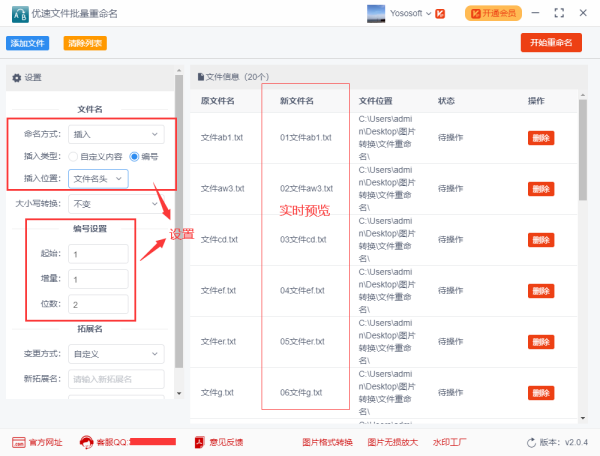
Task: Open the 图片格式转换 link
Action: tap(328, 442)
